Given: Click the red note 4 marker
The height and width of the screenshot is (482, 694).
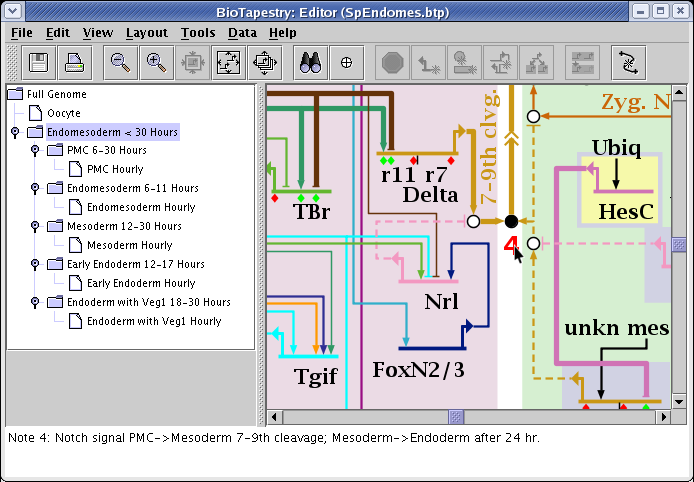Looking at the screenshot, I should [x=510, y=245].
